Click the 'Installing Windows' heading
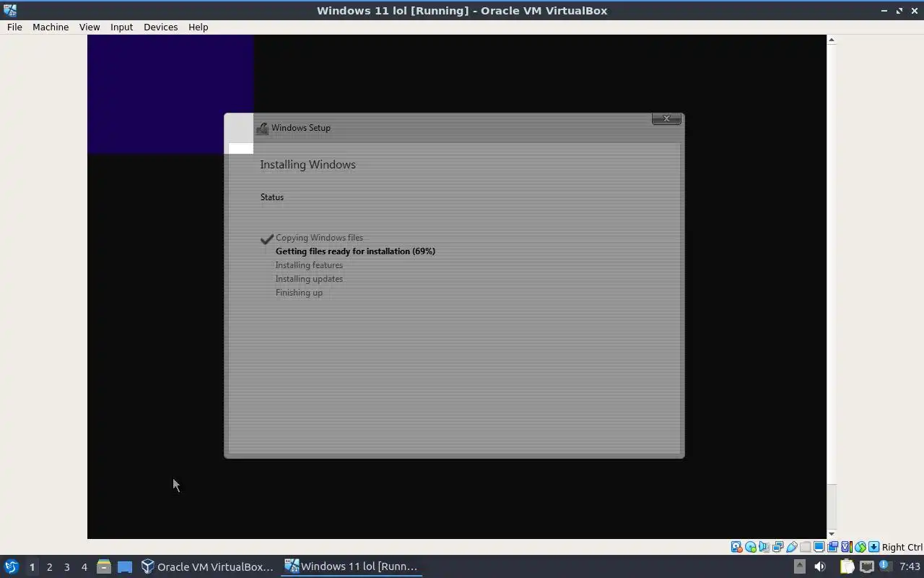 [308, 165]
